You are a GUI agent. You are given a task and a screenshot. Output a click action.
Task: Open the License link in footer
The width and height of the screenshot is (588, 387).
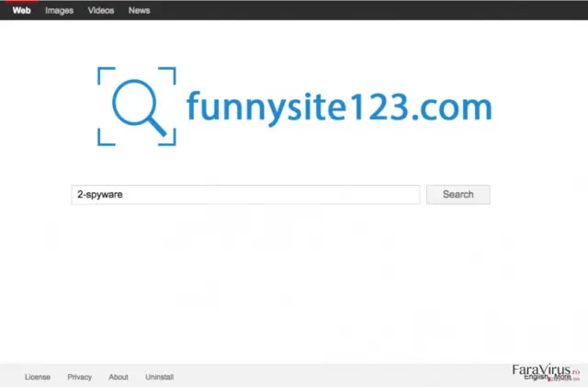coord(38,377)
